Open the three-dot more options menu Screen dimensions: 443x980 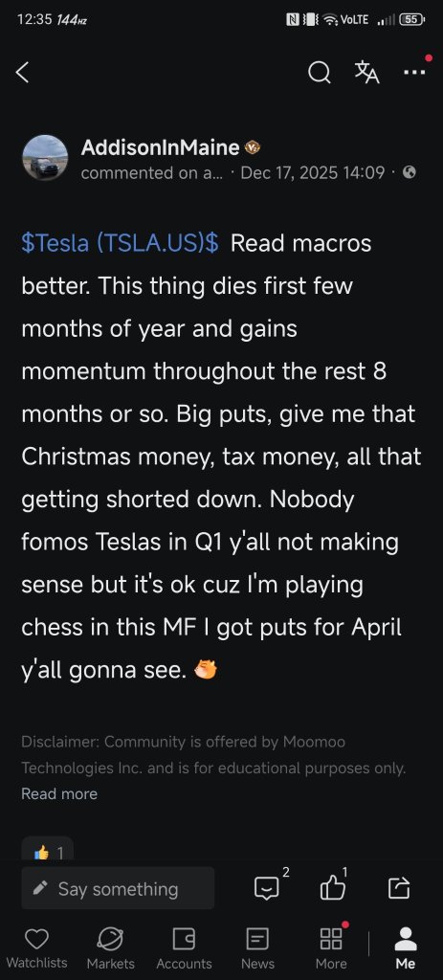click(x=414, y=73)
